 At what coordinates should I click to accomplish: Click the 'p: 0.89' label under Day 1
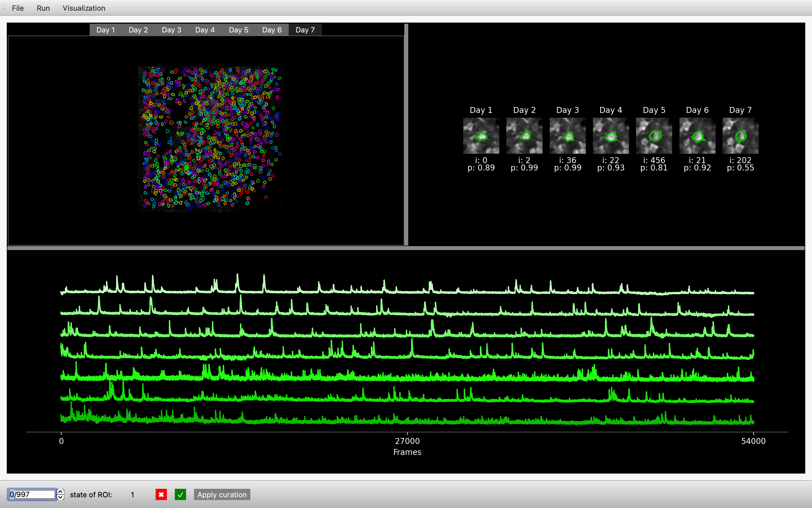coord(481,168)
